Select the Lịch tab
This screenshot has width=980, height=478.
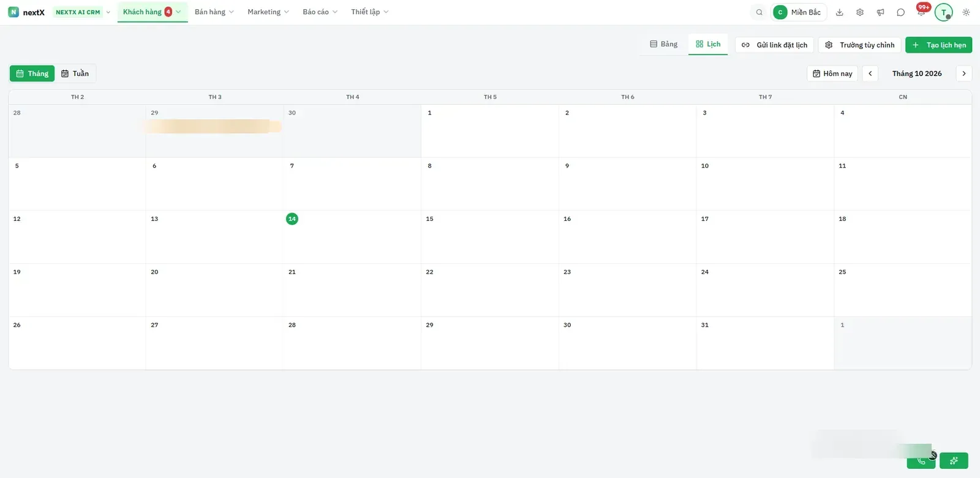pos(708,44)
